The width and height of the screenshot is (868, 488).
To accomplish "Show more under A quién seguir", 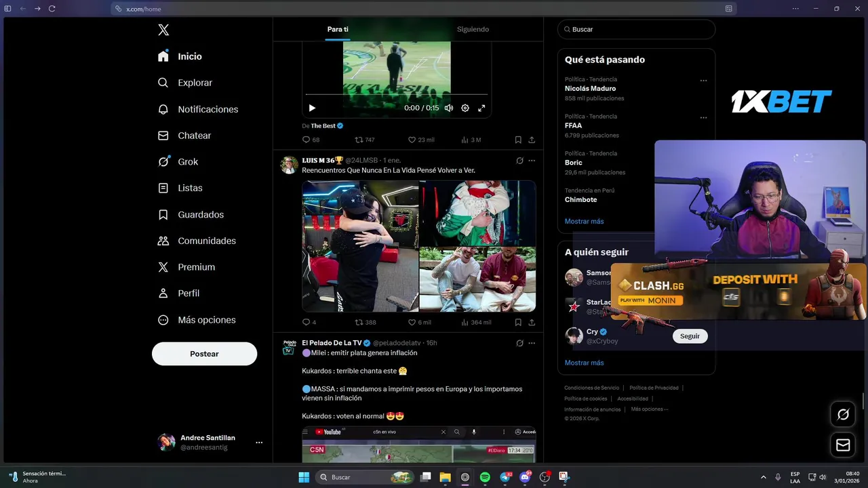I will click(584, 363).
